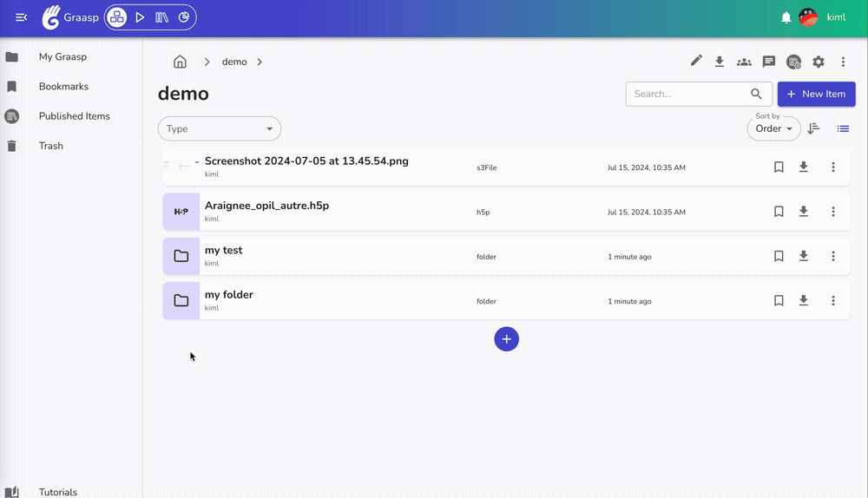Click the New Item button

[816, 94]
